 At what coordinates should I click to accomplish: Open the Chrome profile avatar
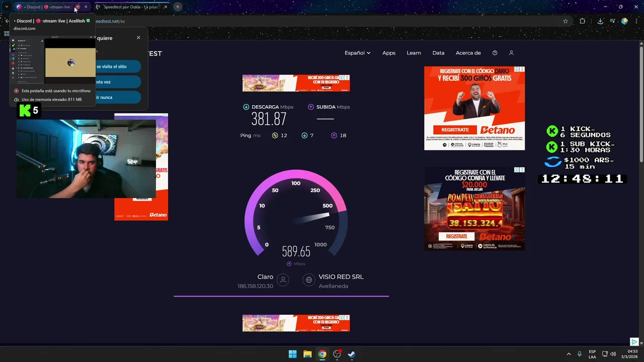624,21
